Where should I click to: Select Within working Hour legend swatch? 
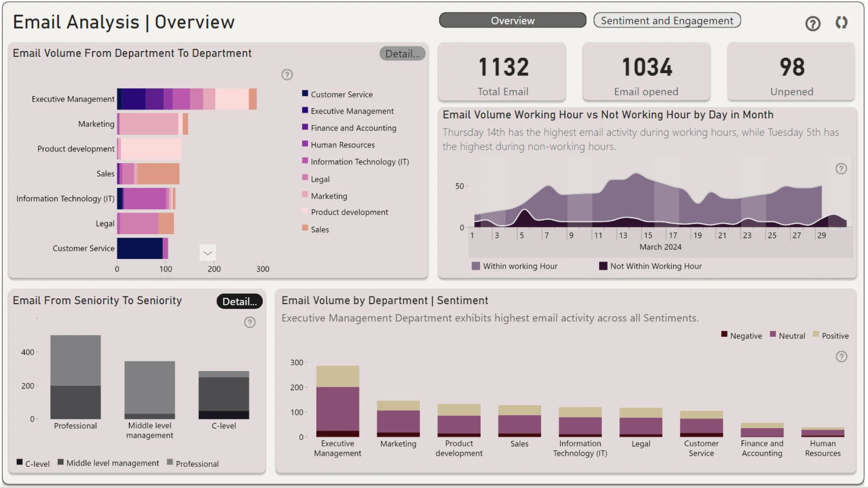[476, 266]
